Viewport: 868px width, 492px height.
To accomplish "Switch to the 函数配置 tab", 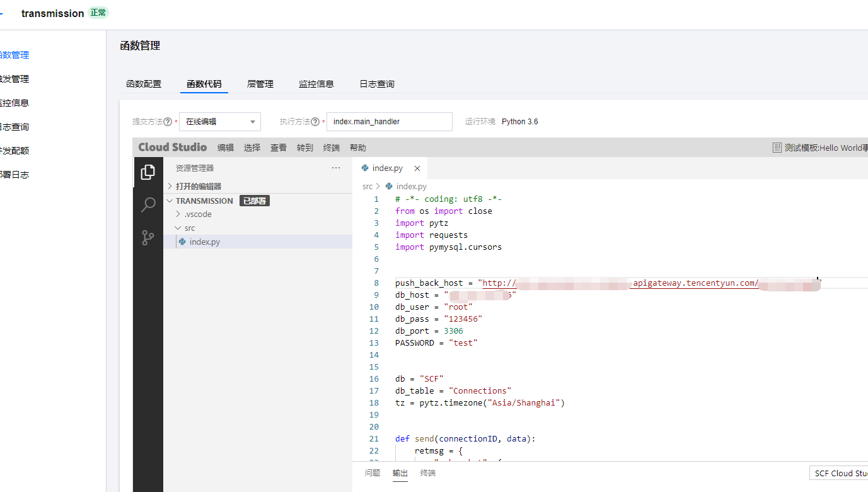I will tap(144, 84).
